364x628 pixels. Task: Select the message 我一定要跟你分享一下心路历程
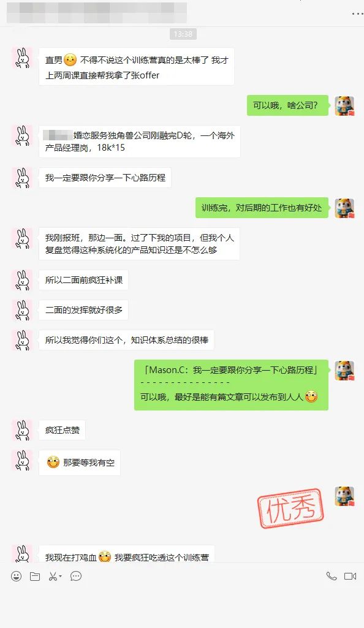point(105,178)
